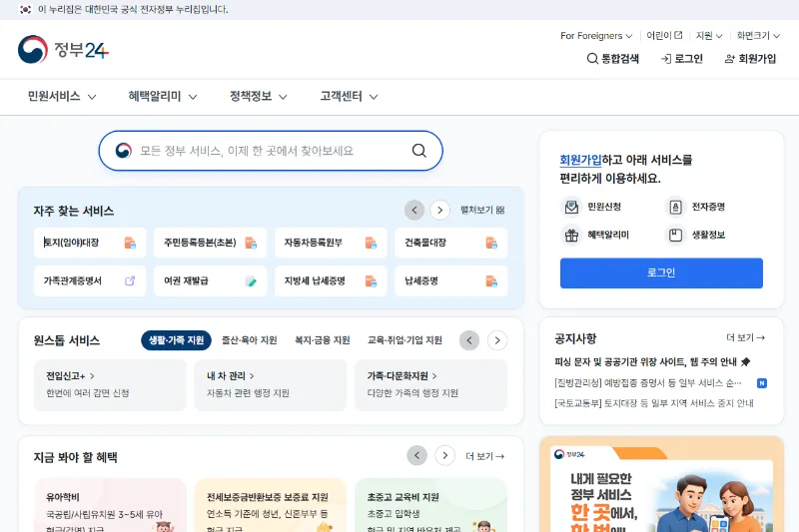The height and width of the screenshot is (532, 799).
Task: Open the [국토교통부] 토지대장 notice
Action: (x=654, y=403)
